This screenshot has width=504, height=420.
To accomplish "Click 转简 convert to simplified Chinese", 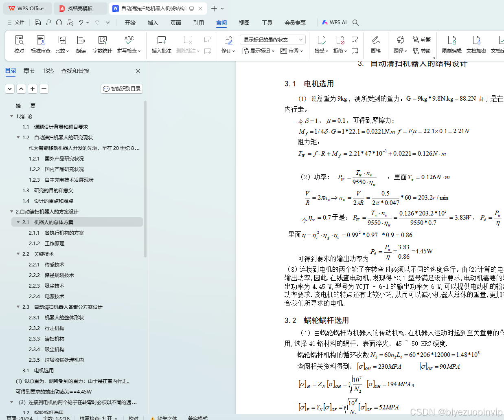I will [421, 51].
